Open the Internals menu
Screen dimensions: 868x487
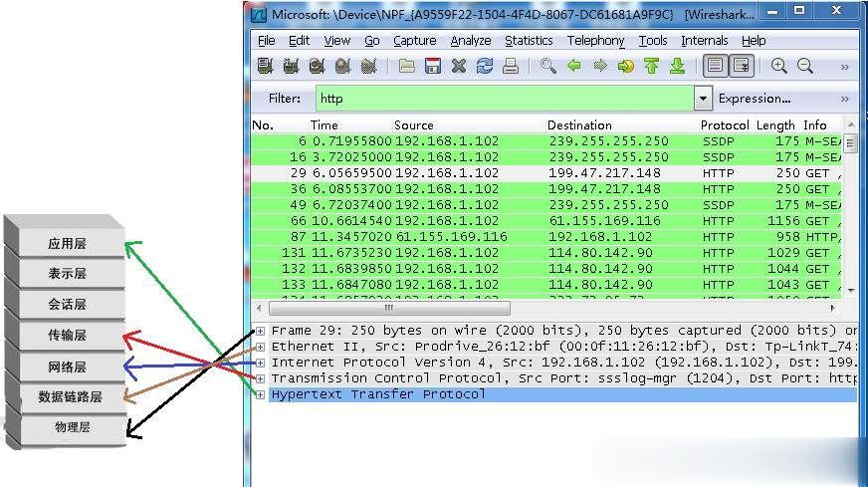tap(704, 41)
